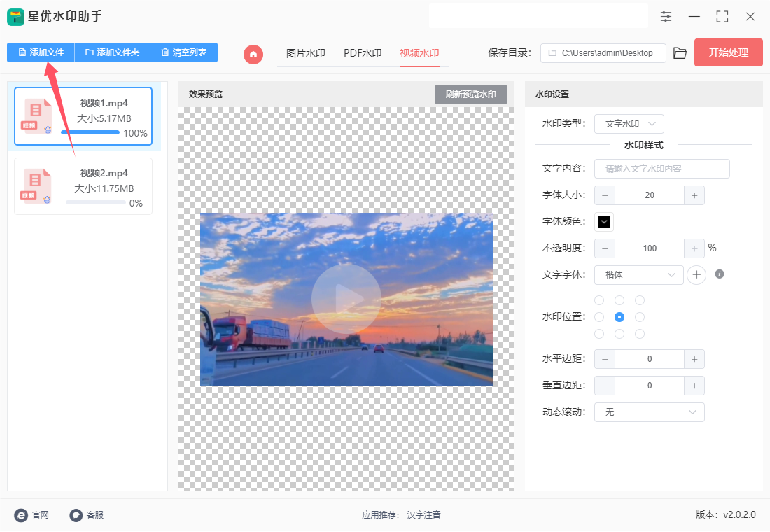This screenshot has width=770, height=532.
Task: Click 添加文件夹 button
Action: 113,52
